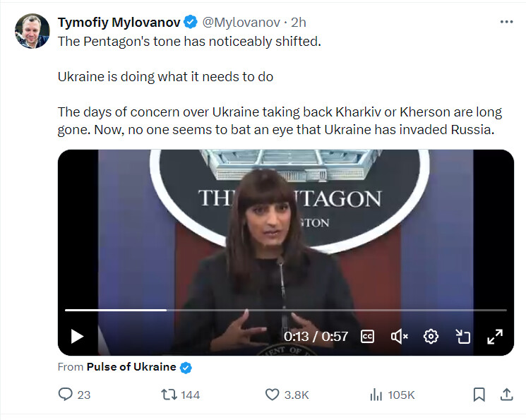This screenshot has width=526, height=420.
Task: Bookmark this tweet
Action: pos(479,395)
